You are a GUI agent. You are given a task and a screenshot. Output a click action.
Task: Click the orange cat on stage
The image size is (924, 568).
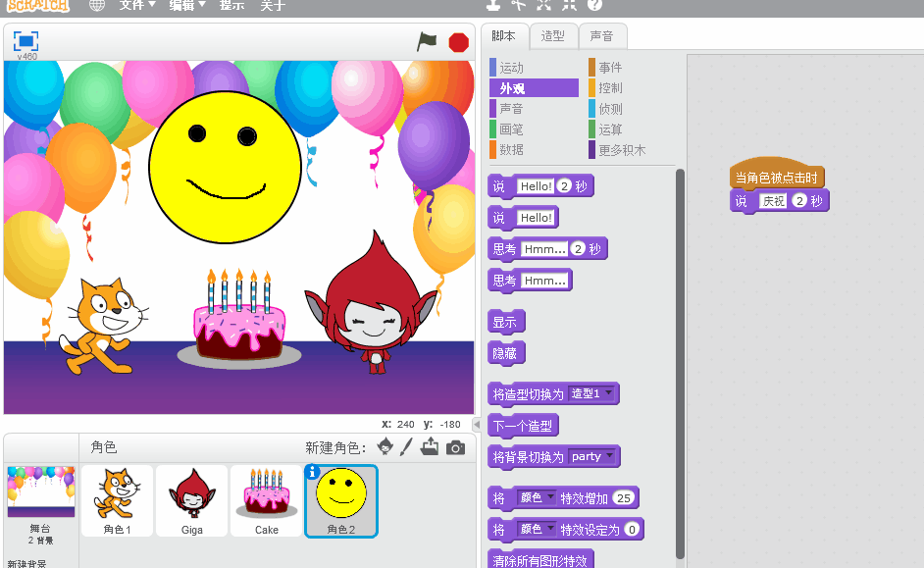pyautogui.click(x=103, y=326)
